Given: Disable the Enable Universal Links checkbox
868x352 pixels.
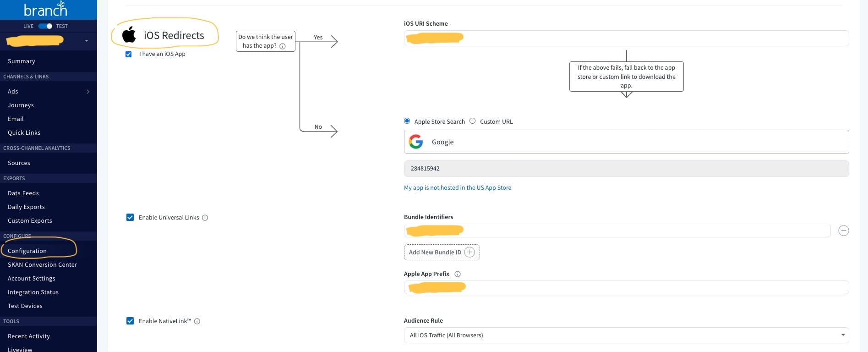Looking at the screenshot, I should (x=130, y=217).
